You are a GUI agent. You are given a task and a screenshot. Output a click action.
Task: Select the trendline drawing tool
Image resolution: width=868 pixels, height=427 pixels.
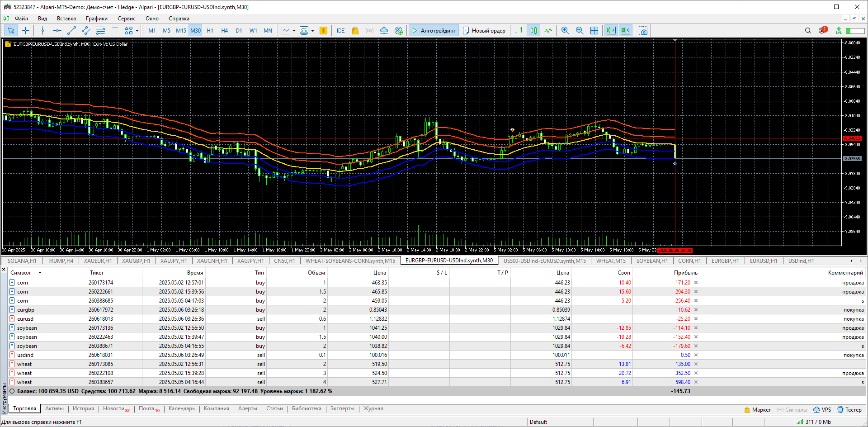[71, 31]
